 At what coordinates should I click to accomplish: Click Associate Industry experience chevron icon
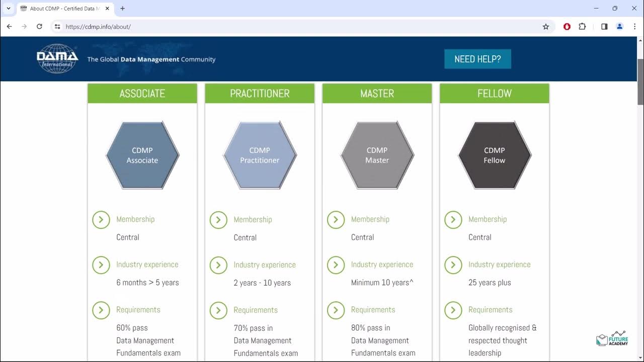tap(101, 265)
